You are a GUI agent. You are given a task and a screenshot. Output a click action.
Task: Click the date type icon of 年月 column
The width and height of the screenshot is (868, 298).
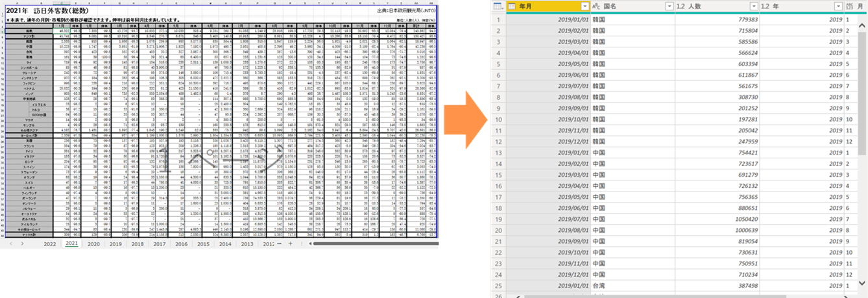pyautogui.click(x=512, y=6)
